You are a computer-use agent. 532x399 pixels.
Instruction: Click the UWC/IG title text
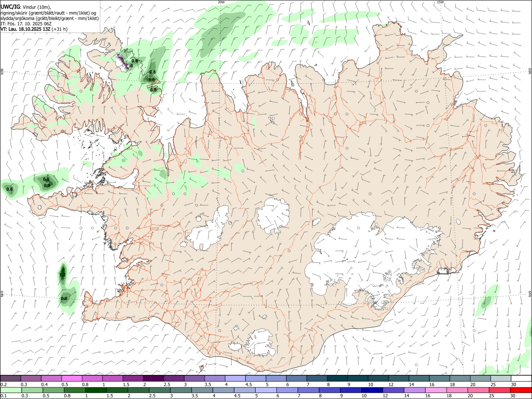pos(10,7)
